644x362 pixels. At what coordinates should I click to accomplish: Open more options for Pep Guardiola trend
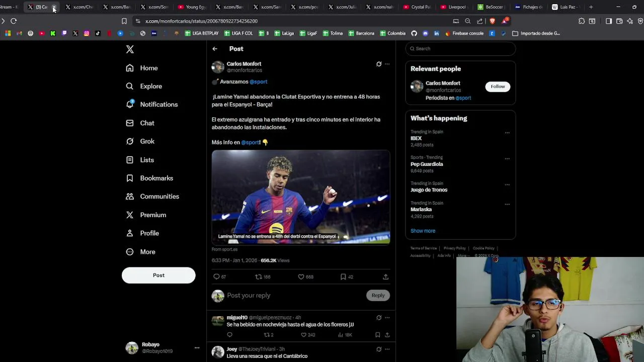coord(507,158)
